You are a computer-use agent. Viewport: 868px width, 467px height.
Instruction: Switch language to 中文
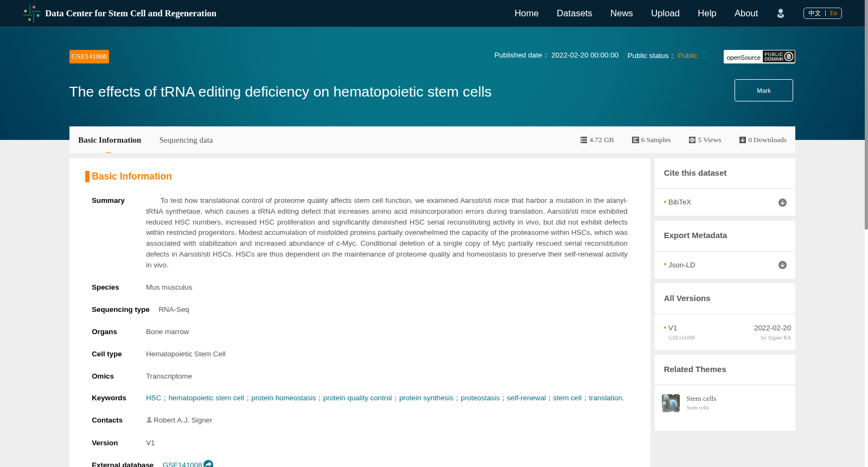click(814, 13)
